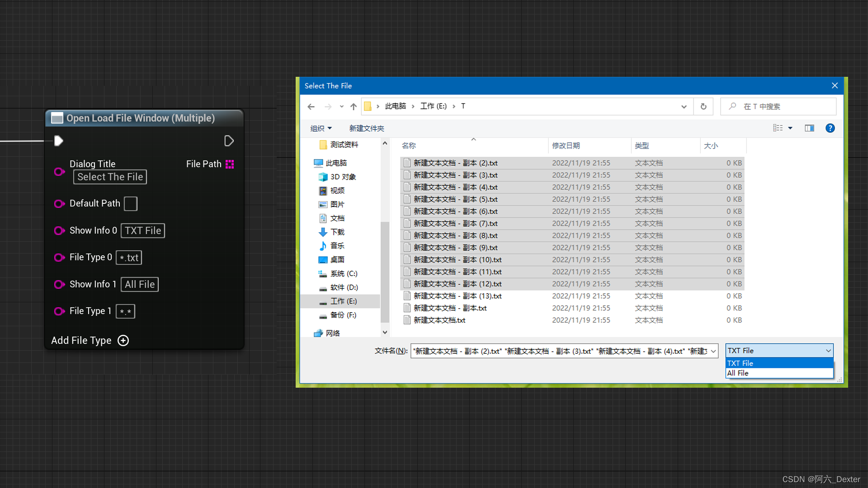Viewport: 868px width, 488px height.
Task: Refresh the current folder view
Action: tap(703, 106)
